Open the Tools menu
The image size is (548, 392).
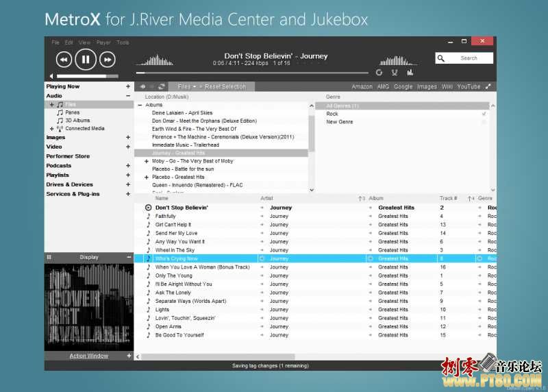coord(123,42)
